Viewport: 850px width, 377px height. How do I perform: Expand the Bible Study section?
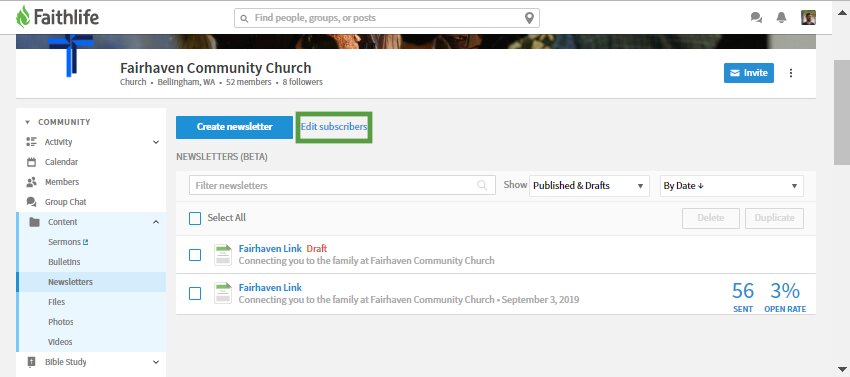(156, 362)
